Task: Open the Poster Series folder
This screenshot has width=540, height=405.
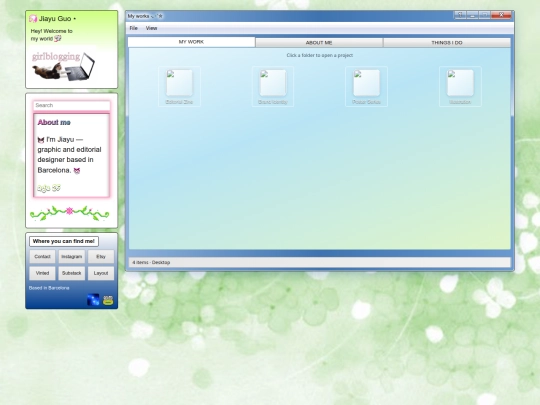Action: pos(366,86)
